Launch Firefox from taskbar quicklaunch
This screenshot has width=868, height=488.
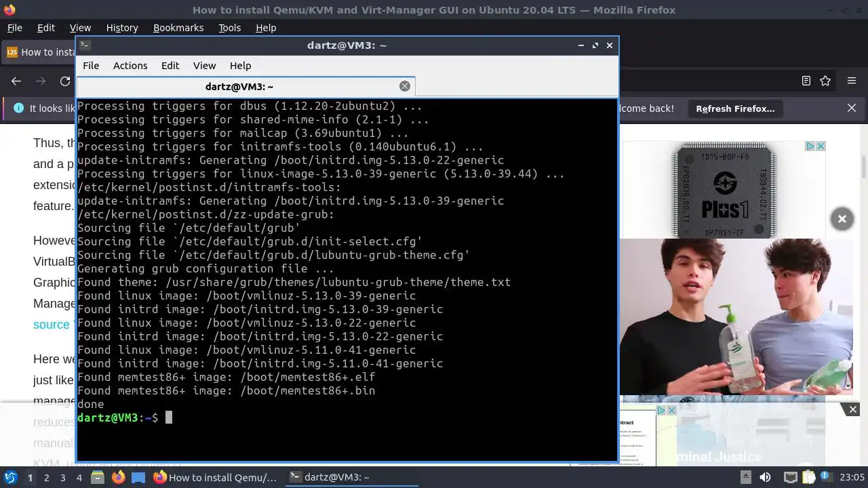pyautogui.click(x=118, y=478)
